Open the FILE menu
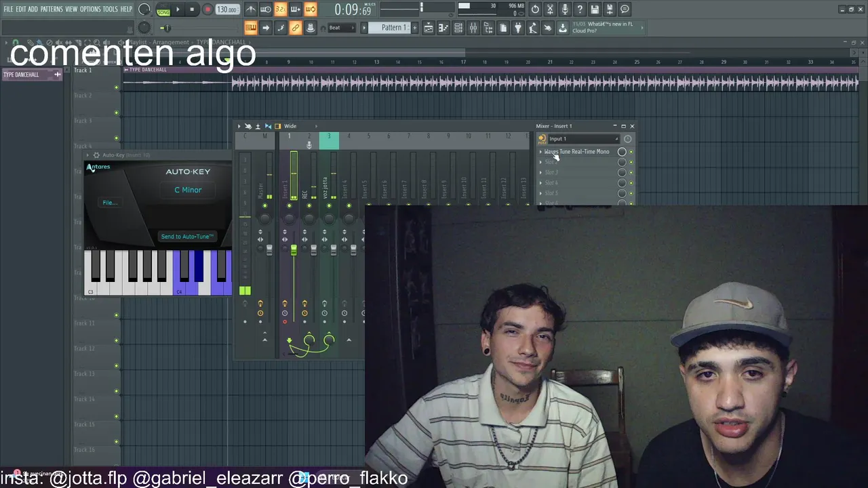The height and width of the screenshot is (488, 868). click(x=8, y=9)
